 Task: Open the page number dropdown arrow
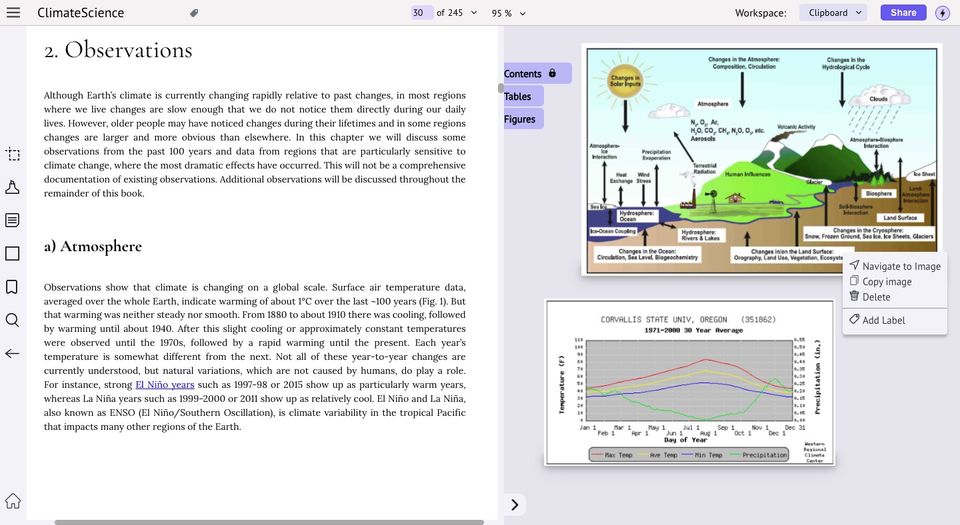[474, 13]
